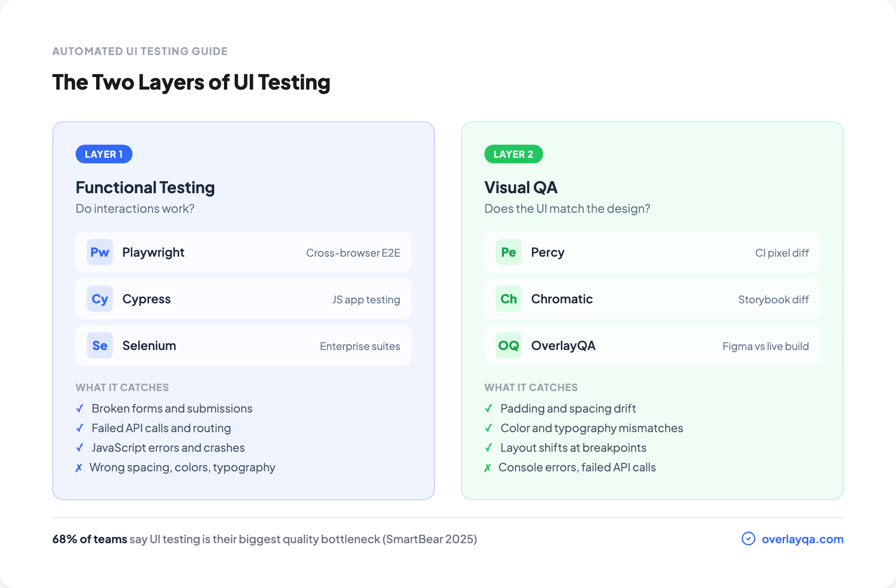This screenshot has width=896, height=588.
Task: Click the checkmark beside Layout shifts at breakpoints
Action: pos(489,448)
